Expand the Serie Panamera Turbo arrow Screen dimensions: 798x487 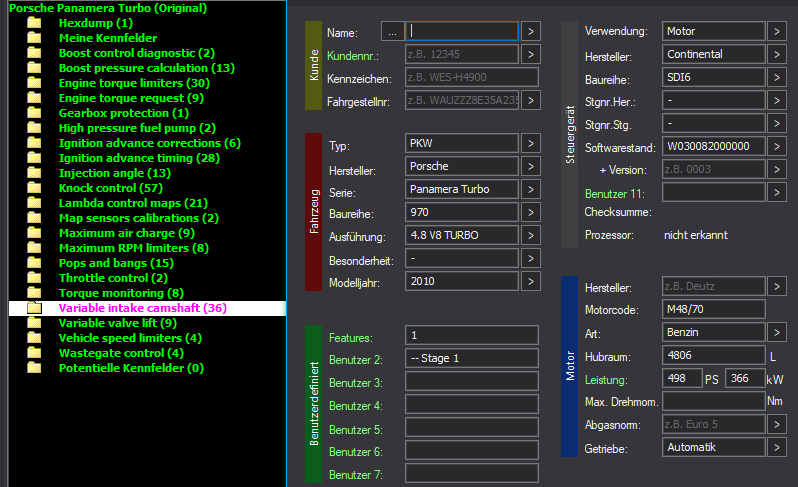coord(531,189)
